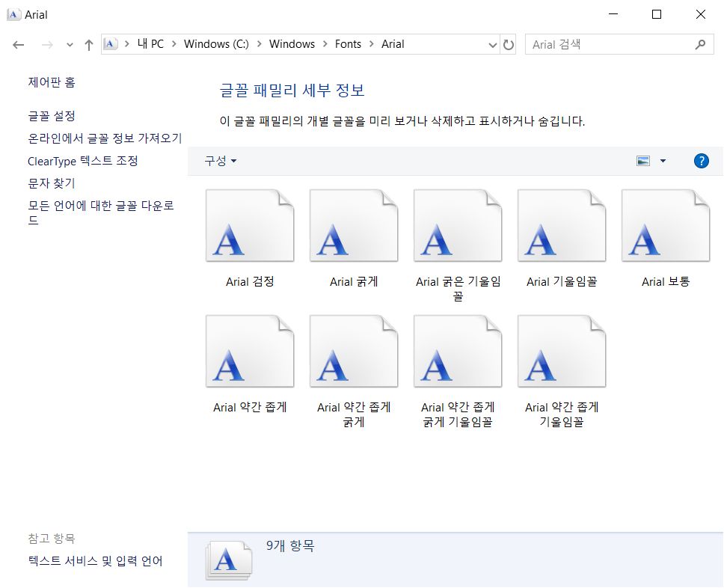Image resolution: width=724 pixels, height=588 pixels.
Task: Select the Arial 약간 좁게 font icon
Action: tap(250, 351)
